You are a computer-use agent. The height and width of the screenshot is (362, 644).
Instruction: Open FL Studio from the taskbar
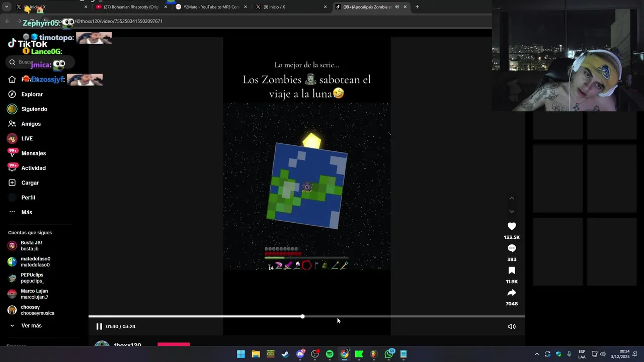[x=374, y=354]
